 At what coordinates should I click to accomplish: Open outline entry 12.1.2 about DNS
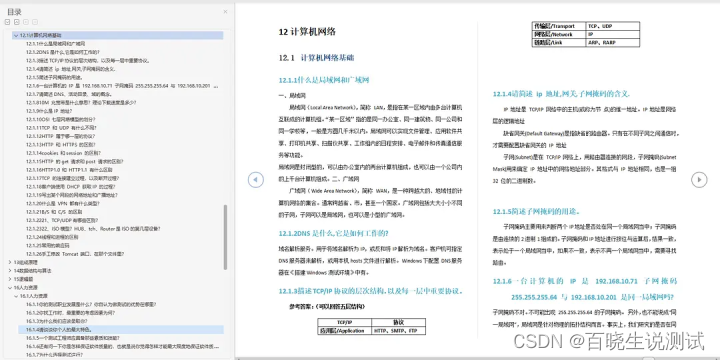[63, 52]
